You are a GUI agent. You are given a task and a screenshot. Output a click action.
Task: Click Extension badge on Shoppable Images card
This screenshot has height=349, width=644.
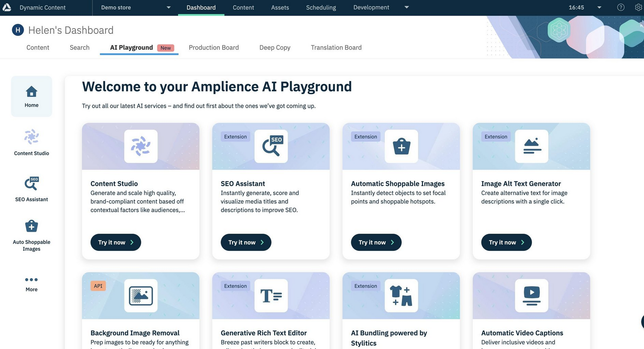(366, 137)
